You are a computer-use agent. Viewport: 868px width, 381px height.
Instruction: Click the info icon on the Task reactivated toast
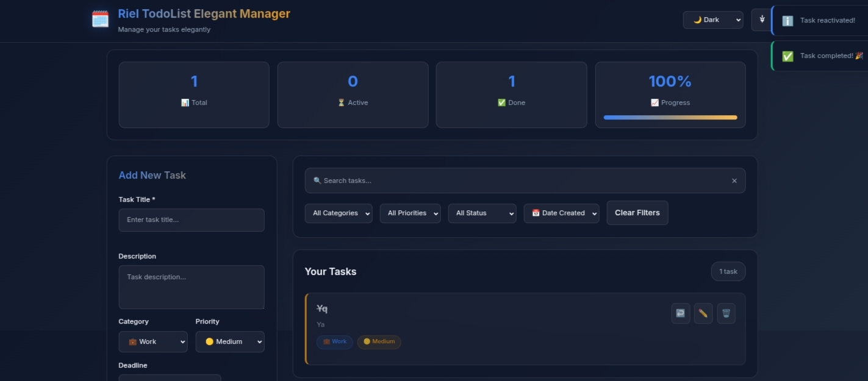[787, 20]
